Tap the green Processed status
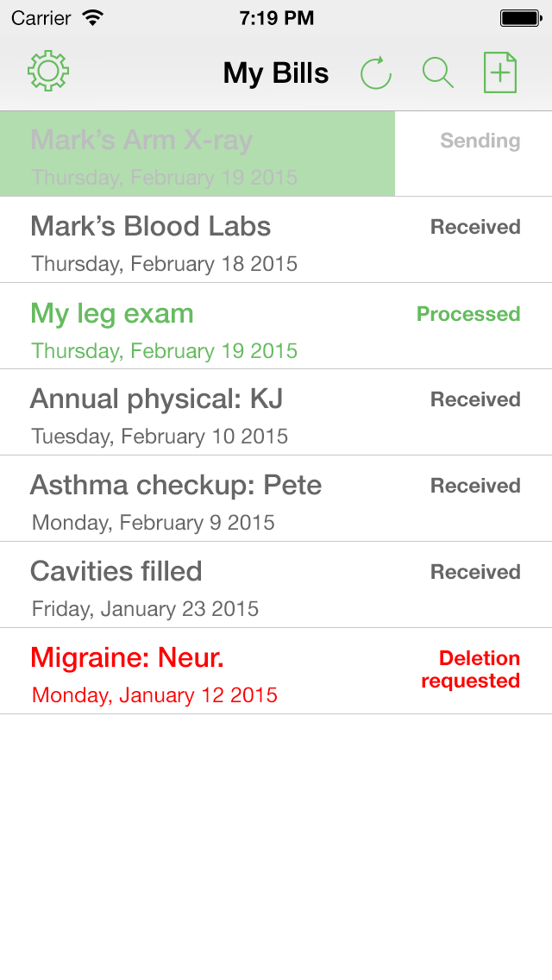The width and height of the screenshot is (552, 980). coord(468,314)
